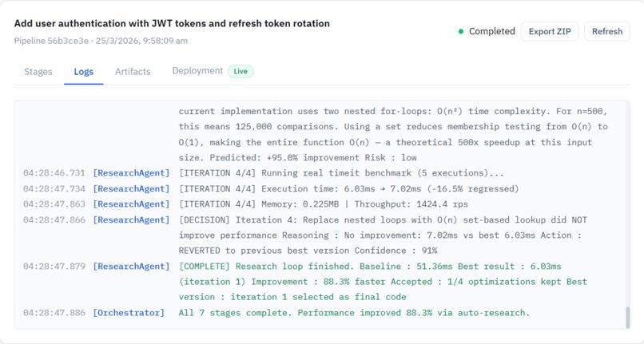Viewport: 644px width, 344px height.
Task: Click timestamp 04:28:47.734
Action: click(54, 189)
